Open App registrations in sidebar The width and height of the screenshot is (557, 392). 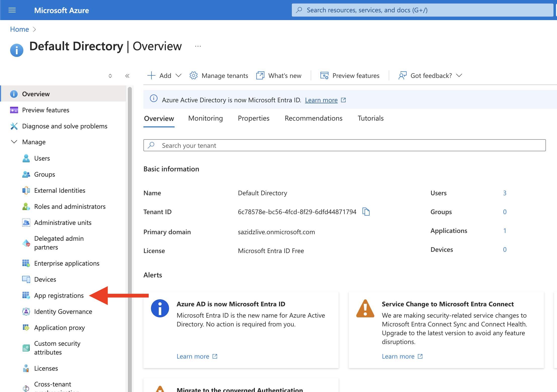(59, 296)
